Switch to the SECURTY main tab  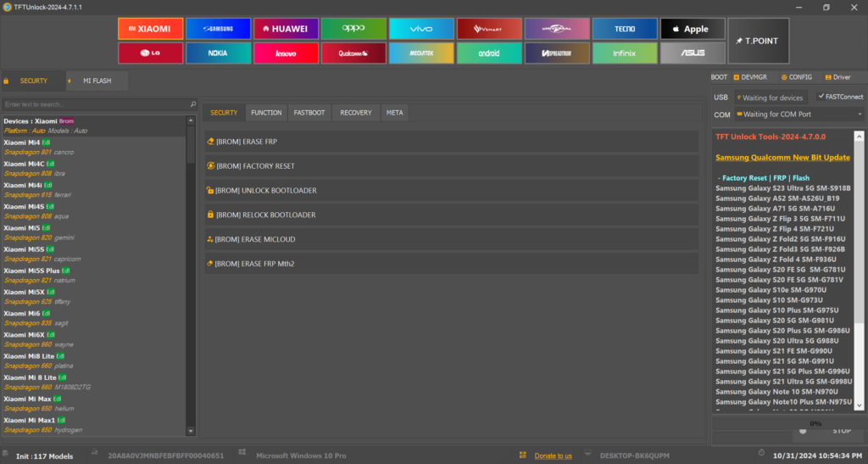click(33, 81)
